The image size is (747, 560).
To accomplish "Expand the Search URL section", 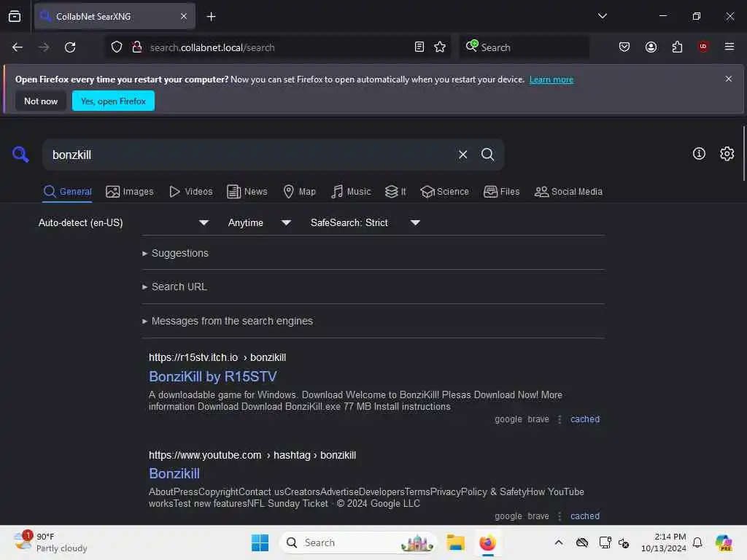I will click(x=174, y=287).
